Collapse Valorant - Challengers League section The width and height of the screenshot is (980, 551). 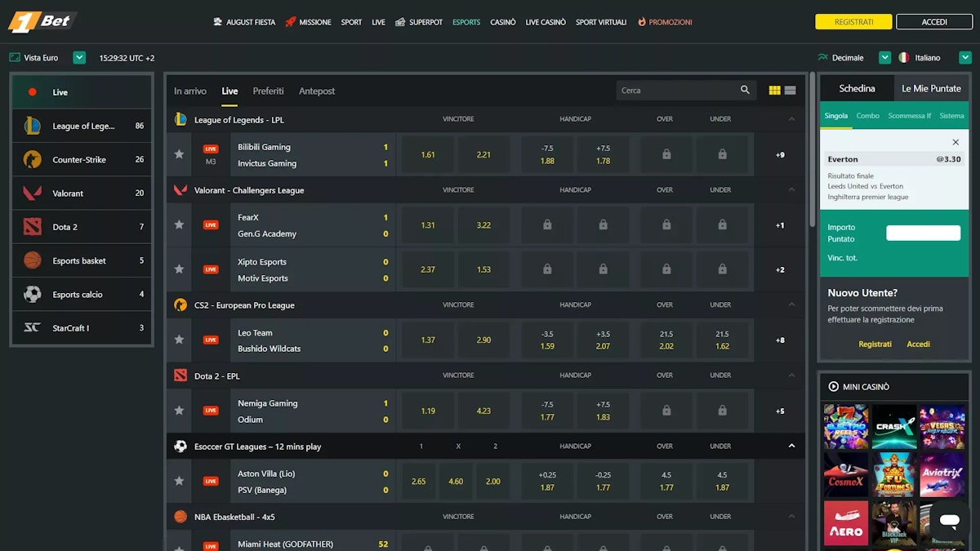point(791,190)
